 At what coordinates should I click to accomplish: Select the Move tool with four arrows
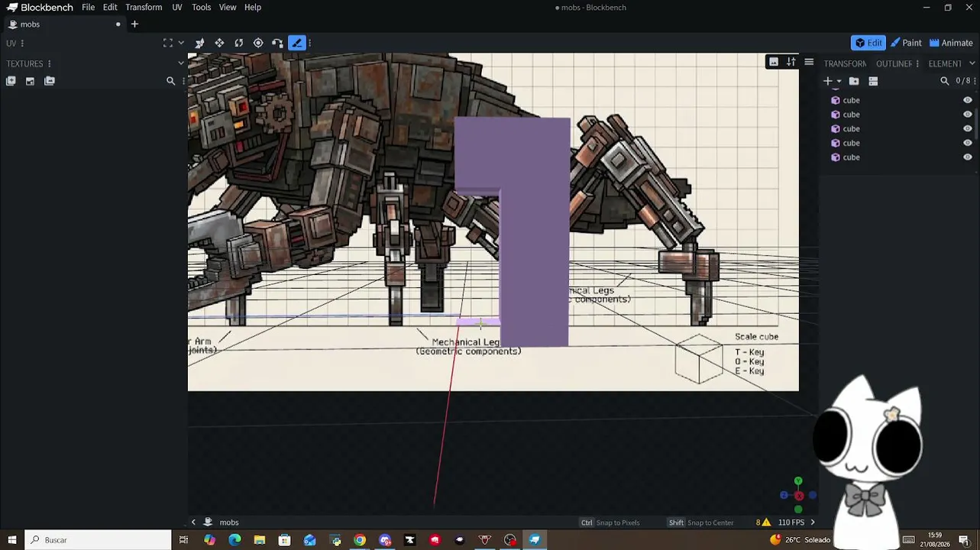(219, 43)
